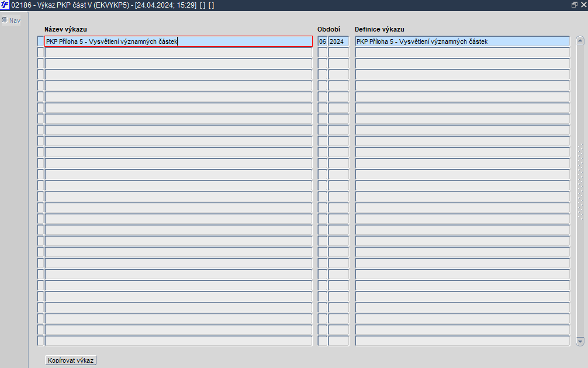
Task: Click the application logo icon in title bar
Action: [x=5, y=5]
